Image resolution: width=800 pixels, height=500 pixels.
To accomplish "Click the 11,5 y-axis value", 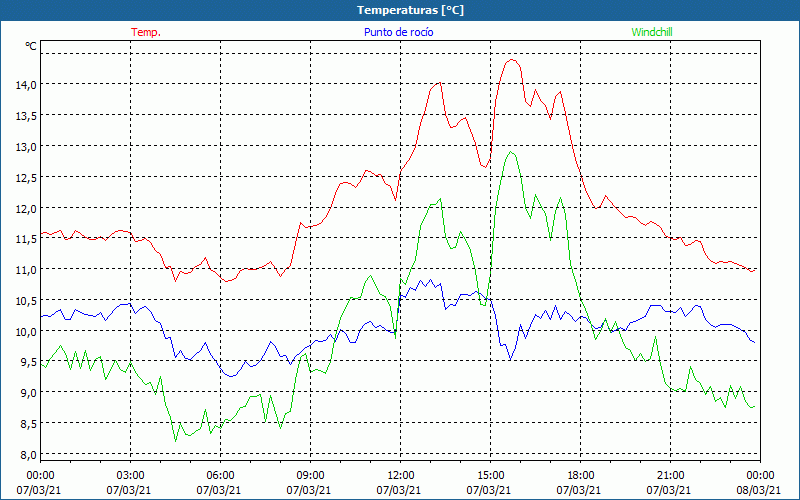I will [x=26, y=239].
